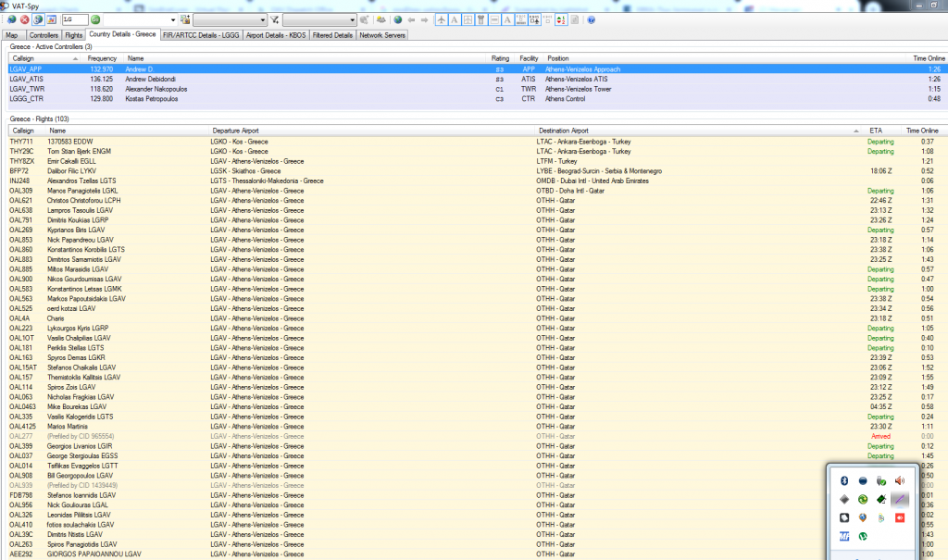This screenshot has height=560, width=948.
Task: Select flight BFP72 from Skiathos
Action: point(478,171)
